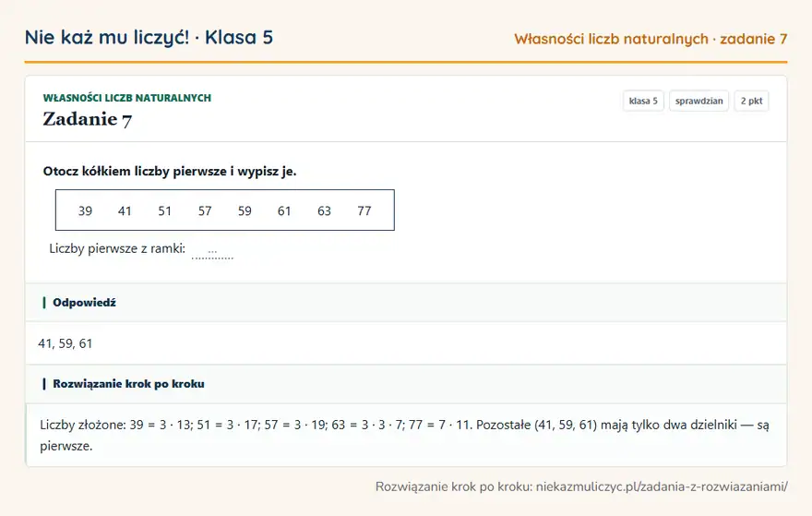812x516 pixels.
Task: Select number 63 in the frame
Action: pos(324,210)
